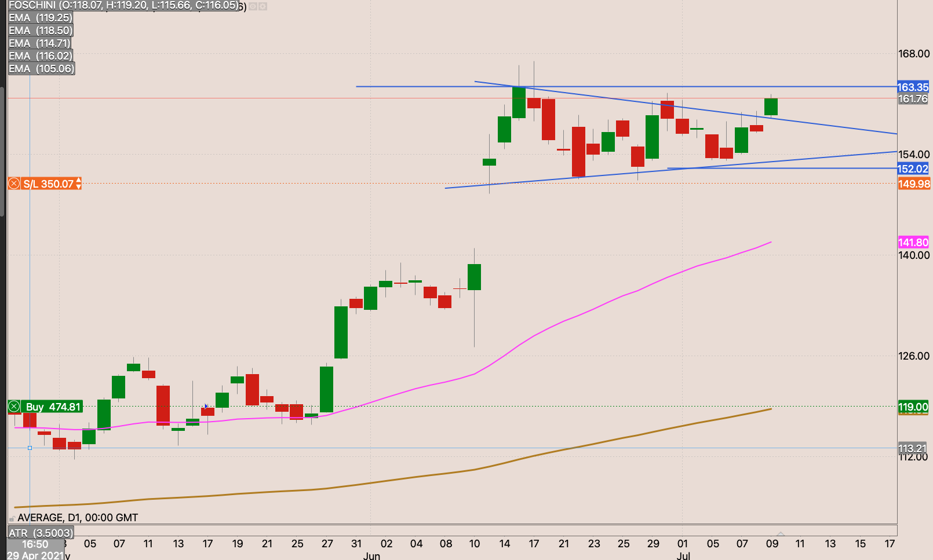Click the FOSCHINI OHLC title label
Image resolution: width=933 pixels, height=560 pixels.
pos(123,5)
